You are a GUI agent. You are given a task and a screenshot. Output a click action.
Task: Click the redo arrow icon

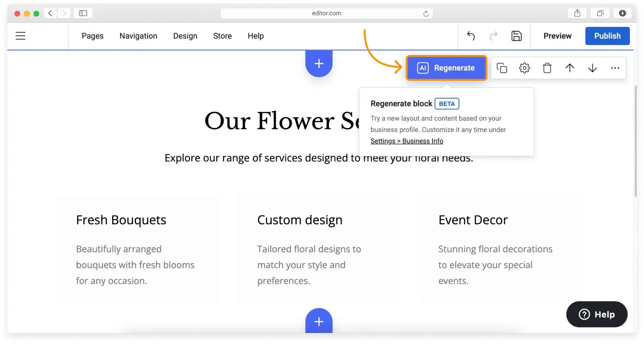point(494,36)
